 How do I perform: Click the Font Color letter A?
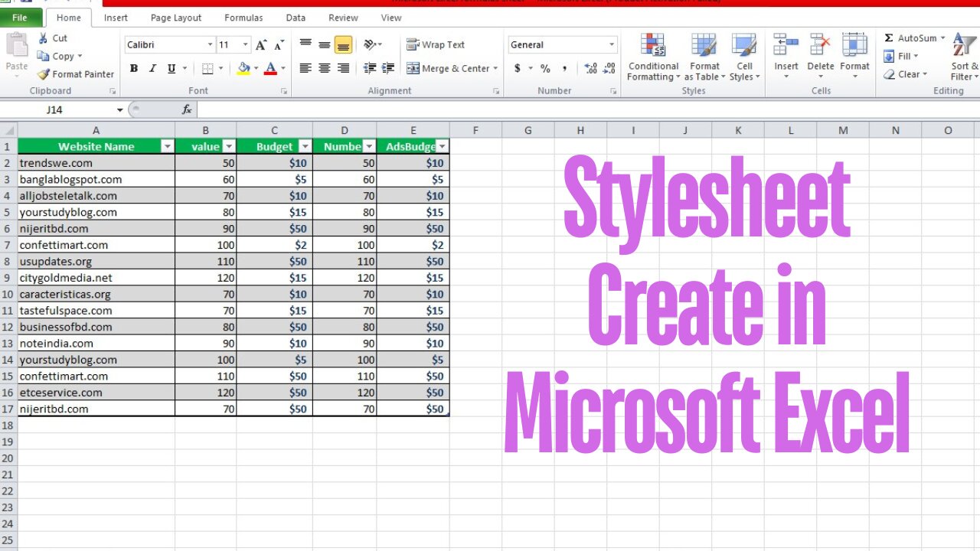269,69
